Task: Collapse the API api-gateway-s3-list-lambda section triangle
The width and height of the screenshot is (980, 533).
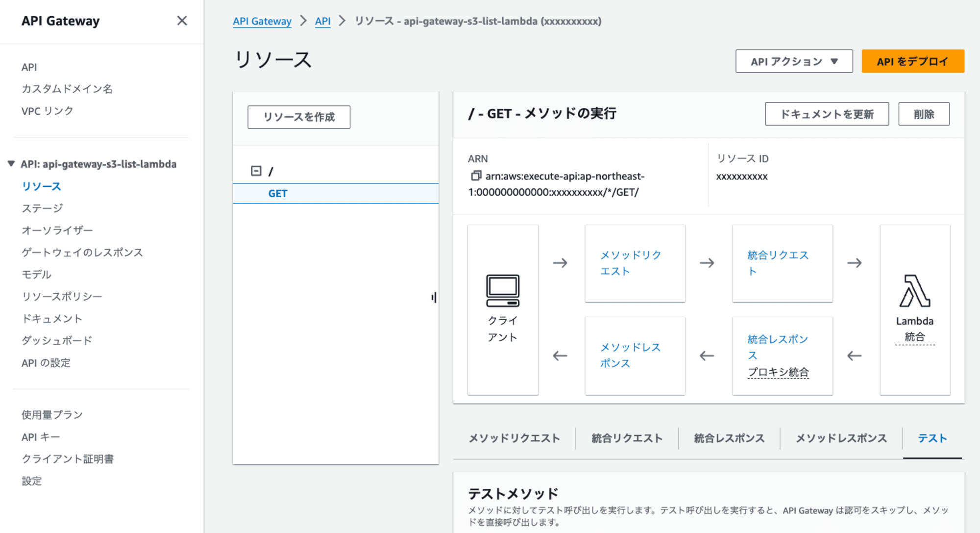Action: tap(11, 164)
